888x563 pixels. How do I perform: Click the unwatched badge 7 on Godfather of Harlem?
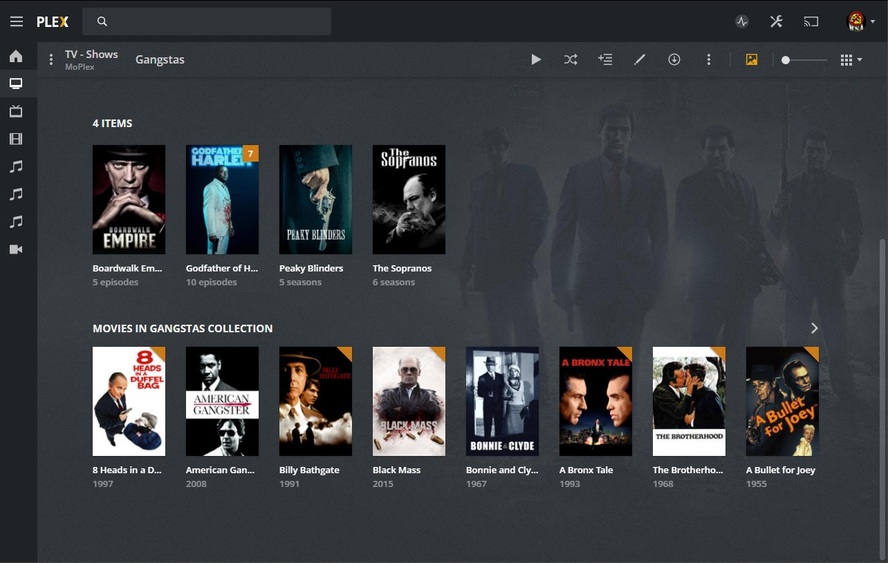(250, 153)
